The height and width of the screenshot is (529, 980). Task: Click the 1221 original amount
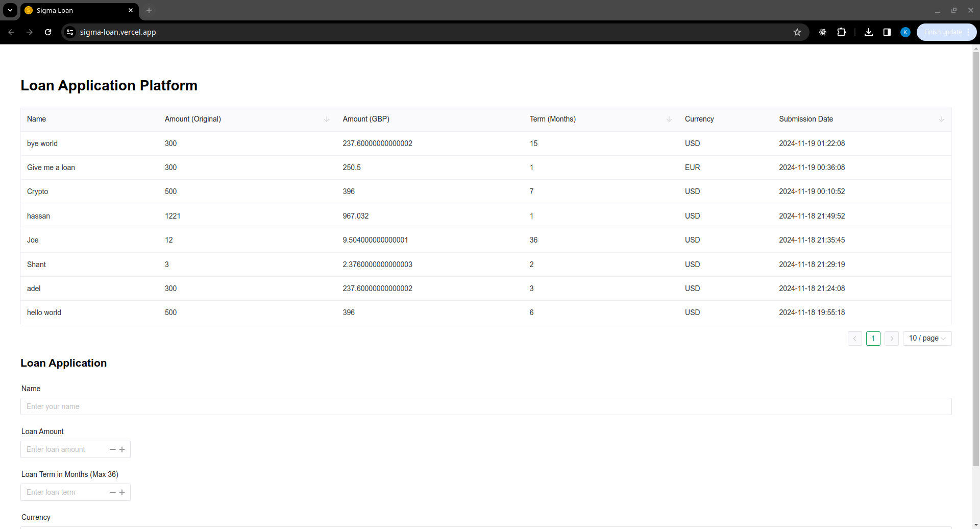click(x=173, y=216)
